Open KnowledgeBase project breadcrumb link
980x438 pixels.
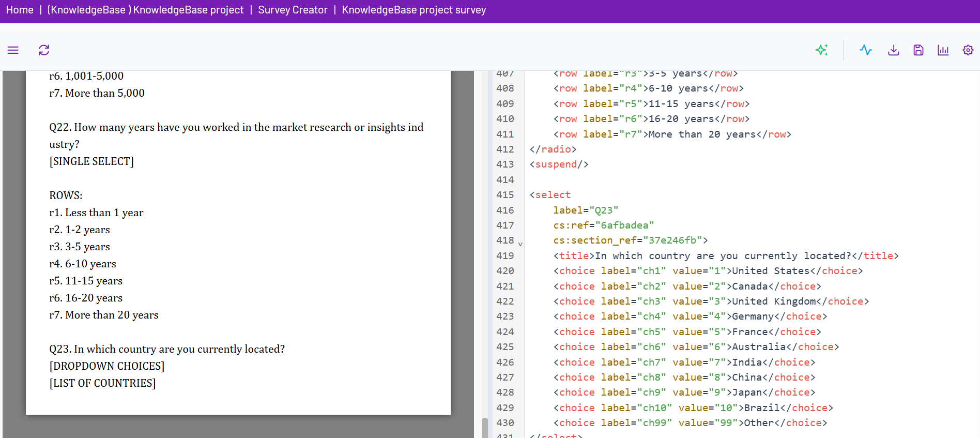pyautogui.click(x=145, y=10)
